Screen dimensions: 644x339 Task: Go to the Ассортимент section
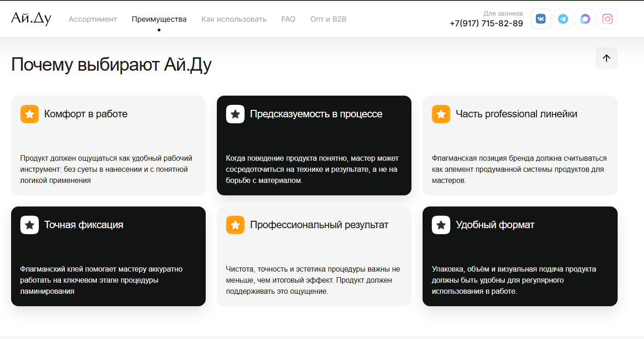[x=93, y=19]
